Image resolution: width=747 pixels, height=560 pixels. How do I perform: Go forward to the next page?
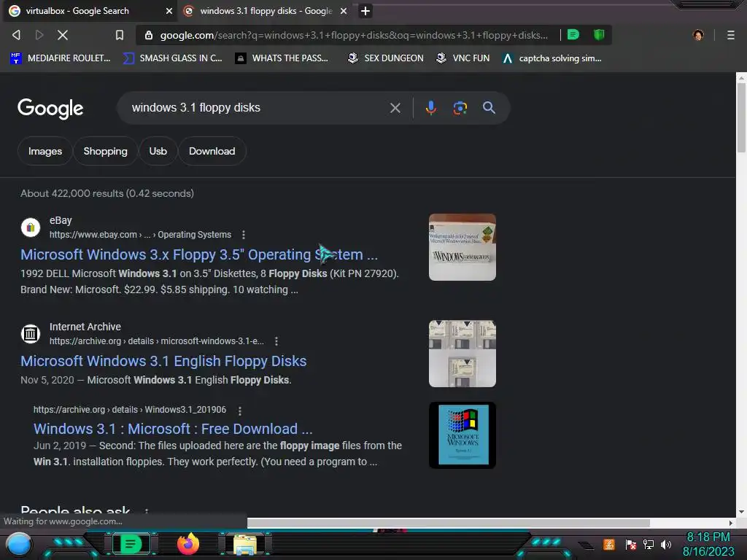click(39, 35)
